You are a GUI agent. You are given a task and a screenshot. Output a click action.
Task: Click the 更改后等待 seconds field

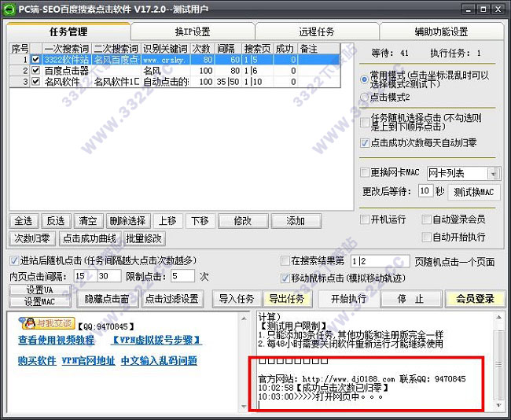click(x=425, y=191)
